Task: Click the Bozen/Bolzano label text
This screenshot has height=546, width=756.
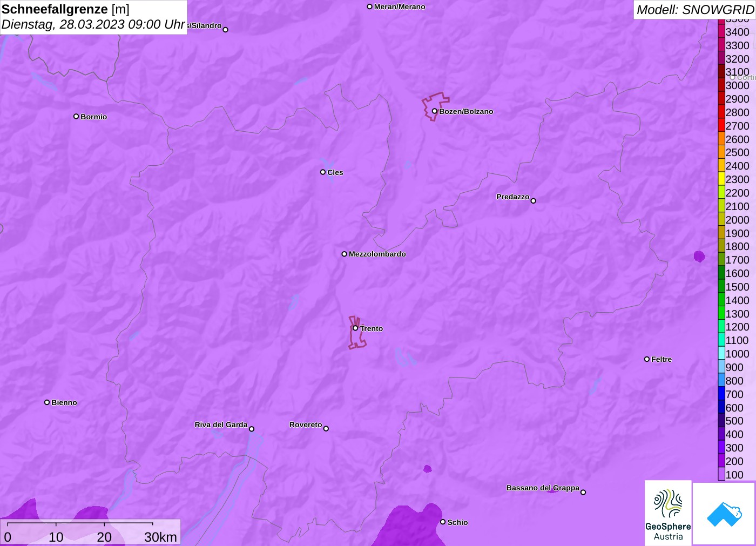Action: (466, 111)
